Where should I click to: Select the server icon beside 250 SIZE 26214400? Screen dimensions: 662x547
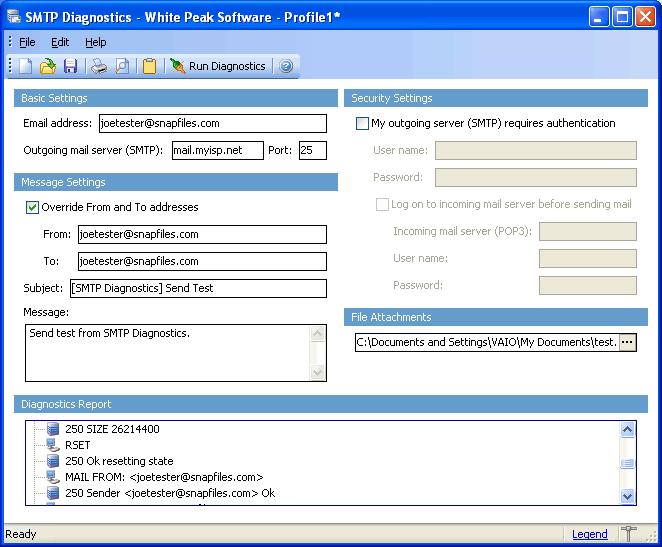pos(53,429)
